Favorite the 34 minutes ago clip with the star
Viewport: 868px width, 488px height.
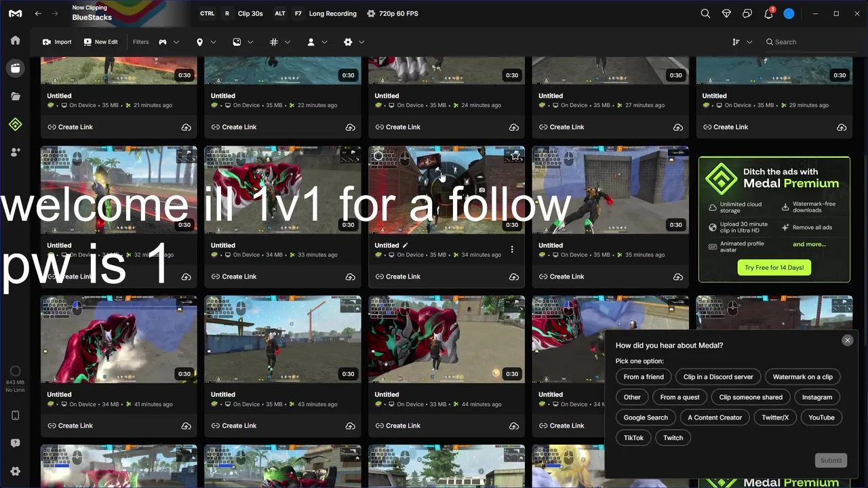click(x=516, y=156)
